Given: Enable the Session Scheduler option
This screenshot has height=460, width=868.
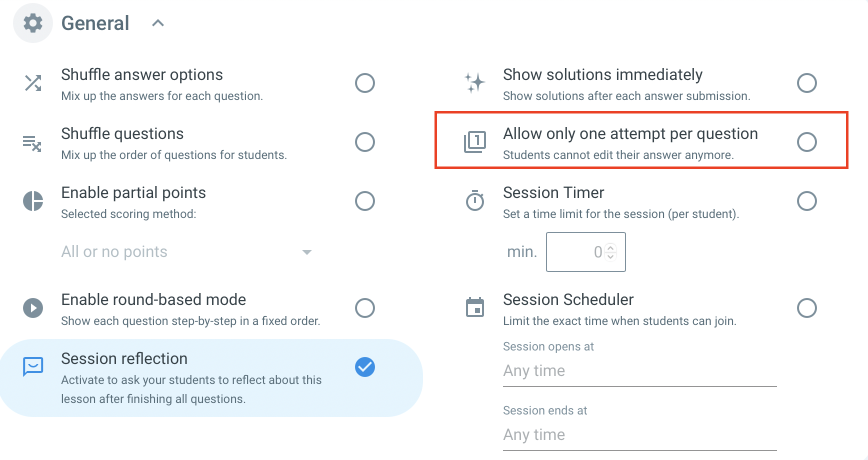Looking at the screenshot, I should point(806,308).
